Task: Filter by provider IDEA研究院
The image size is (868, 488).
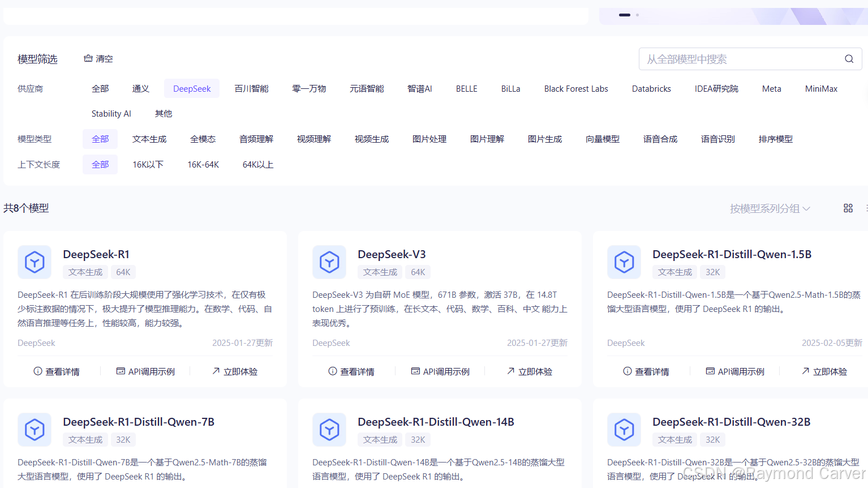Action: pos(716,88)
